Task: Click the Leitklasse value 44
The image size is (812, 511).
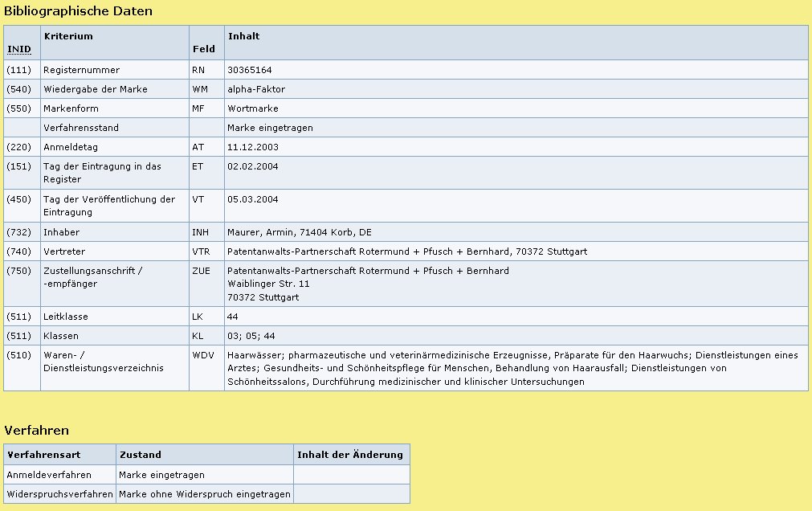Action: point(233,317)
